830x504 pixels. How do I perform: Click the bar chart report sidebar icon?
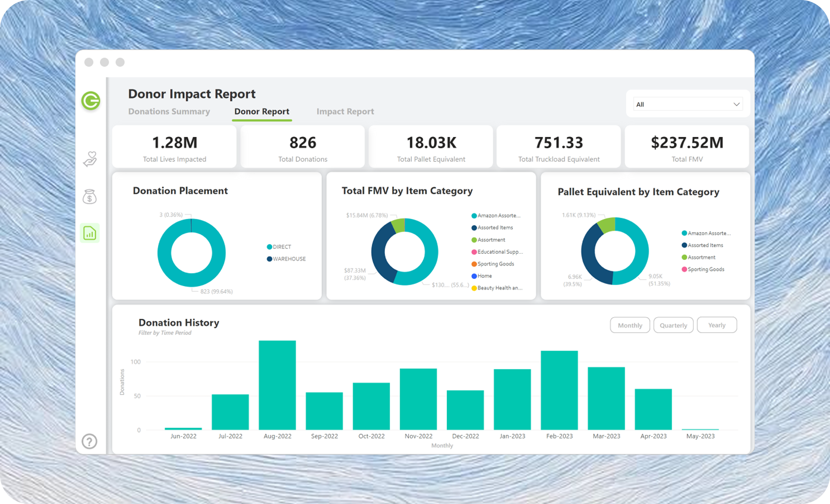pos(90,233)
